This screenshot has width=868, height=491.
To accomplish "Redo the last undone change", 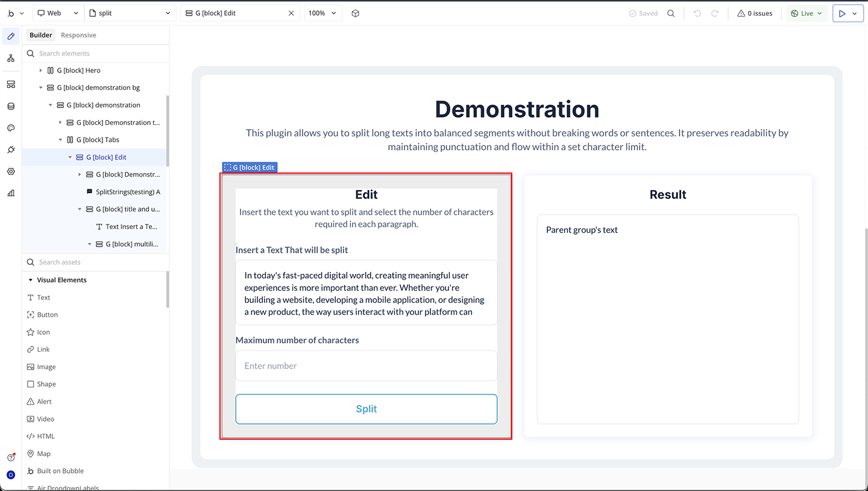I will tap(715, 13).
